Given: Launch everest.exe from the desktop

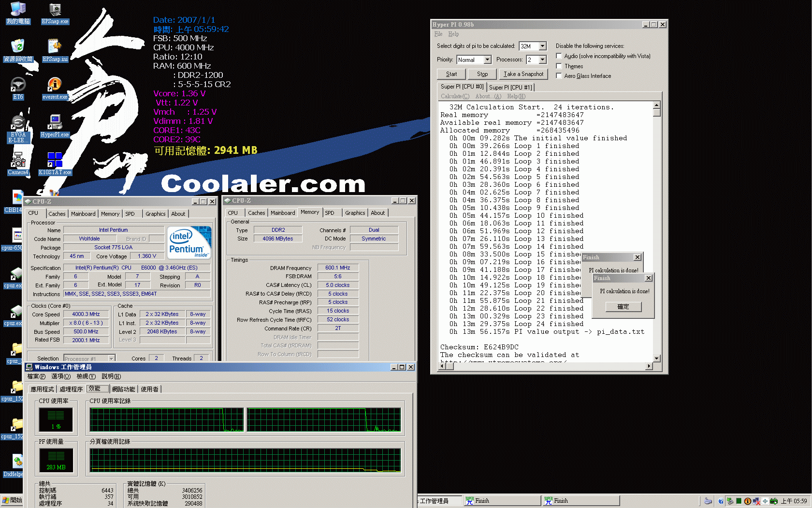Looking at the screenshot, I should pyautogui.click(x=55, y=89).
